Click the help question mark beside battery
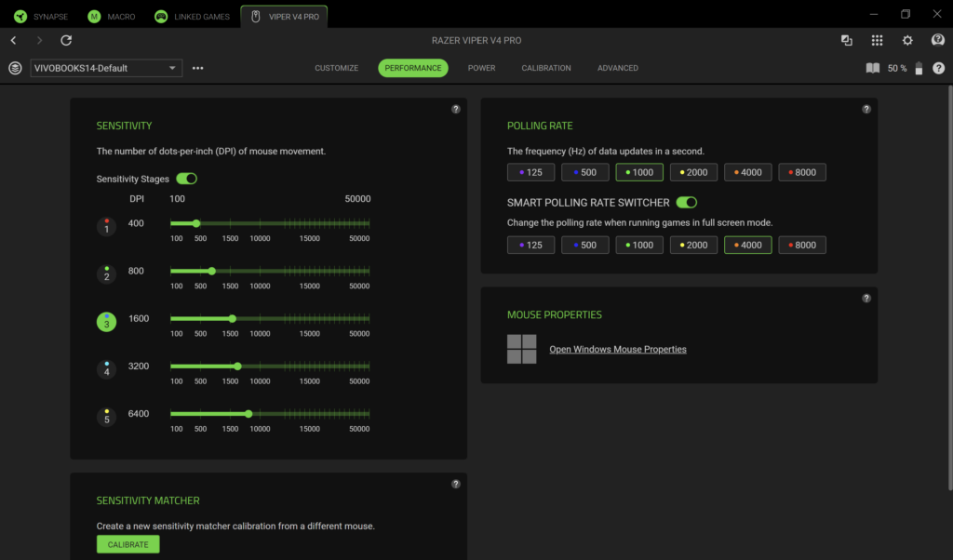Screen dimensions: 953x560 tap(938, 68)
